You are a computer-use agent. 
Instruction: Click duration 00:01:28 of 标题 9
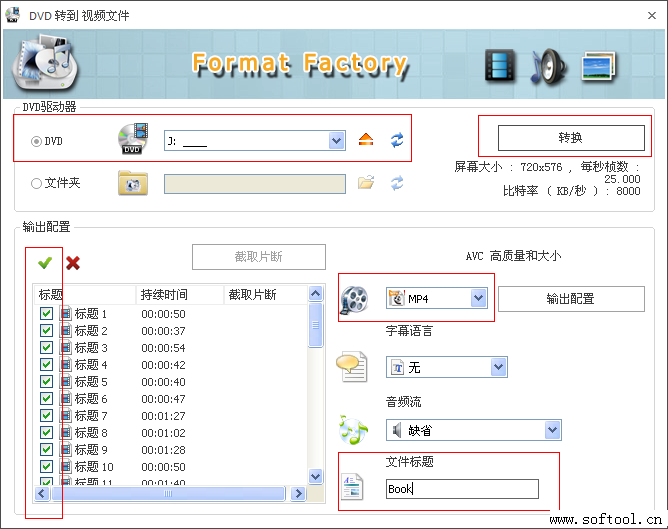click(163, 450)
